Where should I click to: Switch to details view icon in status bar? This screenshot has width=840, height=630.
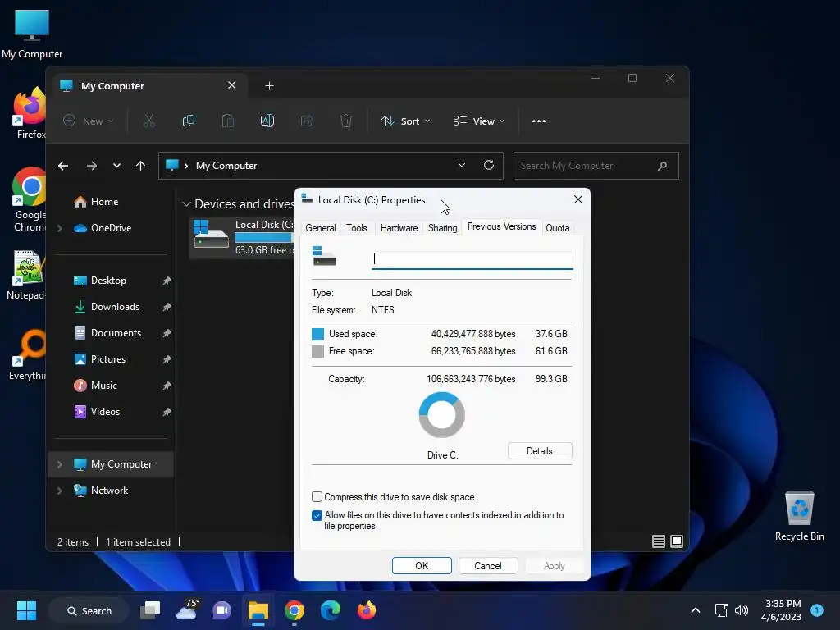click(x=659, y=541)
